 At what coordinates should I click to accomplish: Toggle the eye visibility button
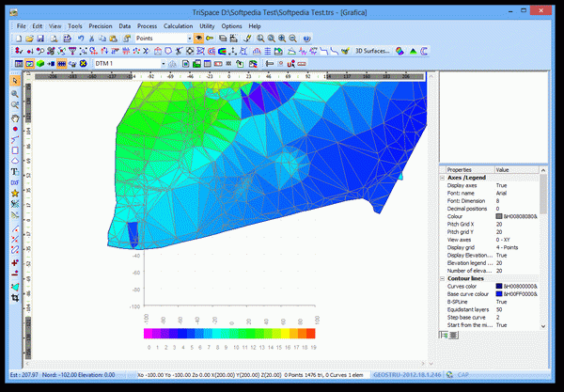pyautogui.click(x=198, y=38)
